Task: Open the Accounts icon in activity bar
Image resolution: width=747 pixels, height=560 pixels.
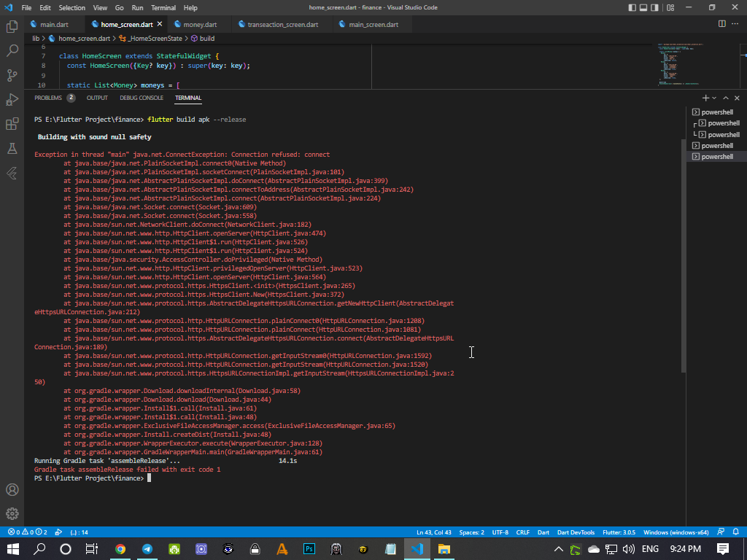Action: pyautogui.click(x=12, y=489)
